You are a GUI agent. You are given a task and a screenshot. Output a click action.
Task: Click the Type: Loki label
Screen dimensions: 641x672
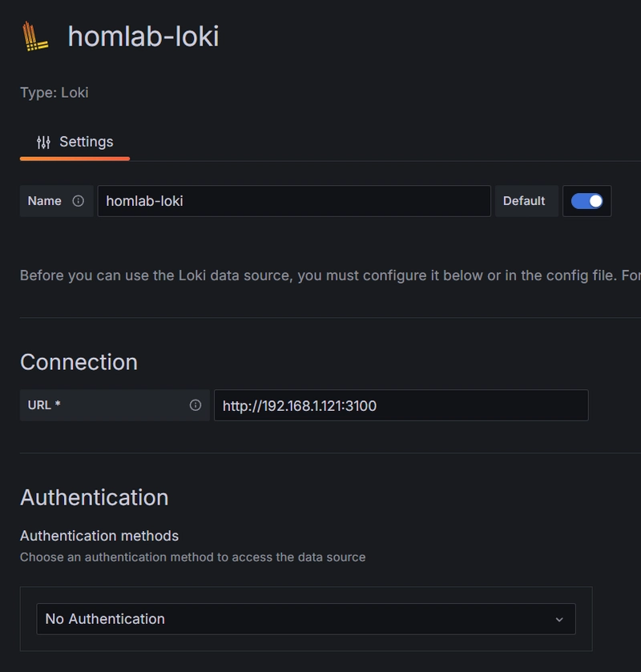(54, 93)
